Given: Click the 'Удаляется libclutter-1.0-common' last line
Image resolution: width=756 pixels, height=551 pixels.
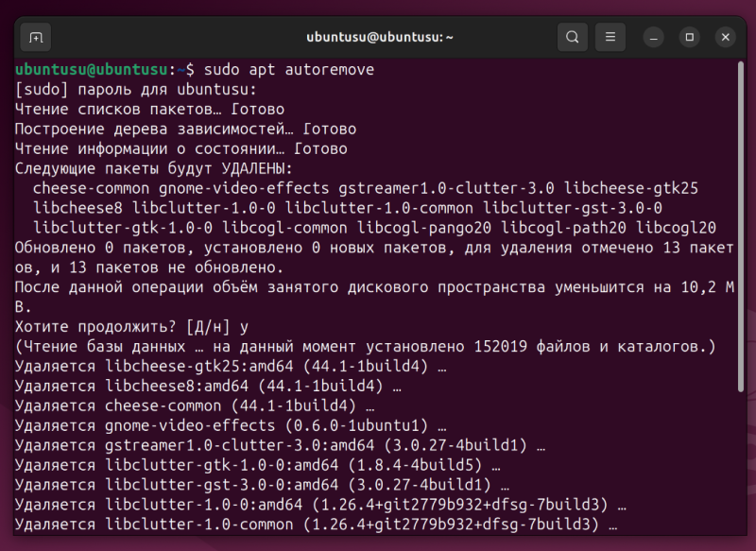Looking at the screenshot, I should coord(316,525).
